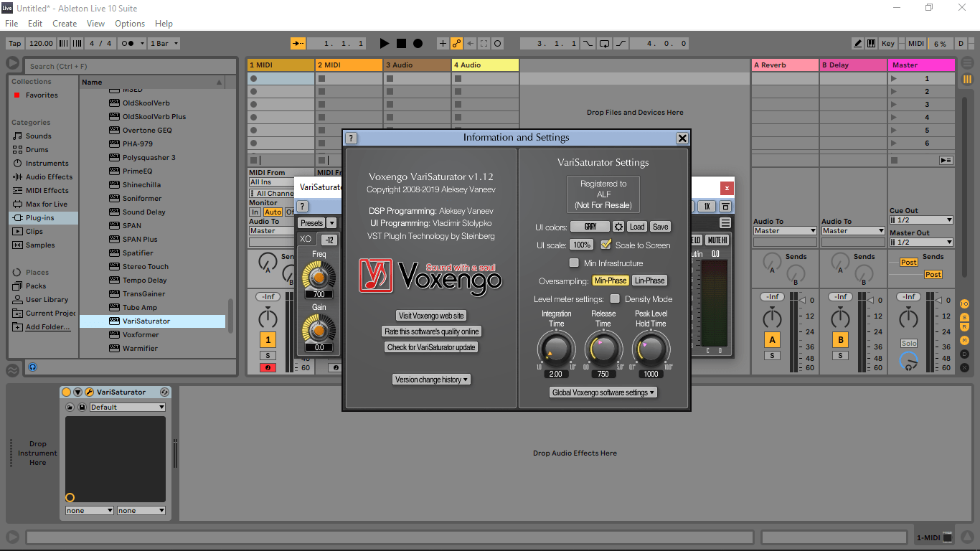Screen dimensions: 980x551
Task: Click the Tap tempo button
Action: [15, 44]
